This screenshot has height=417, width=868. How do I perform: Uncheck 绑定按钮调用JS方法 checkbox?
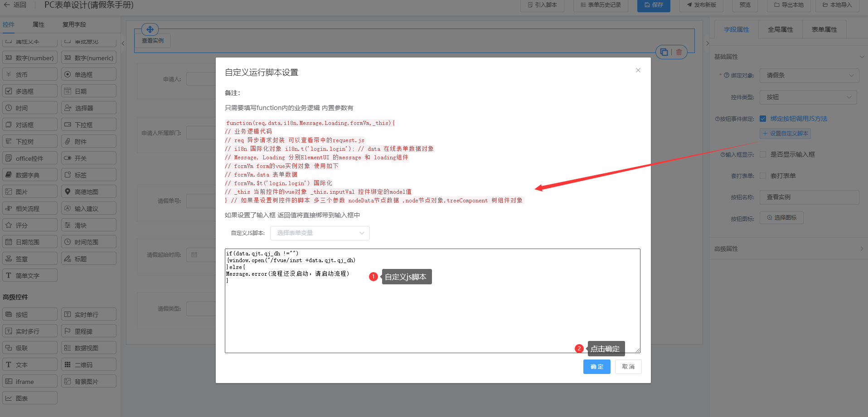(x=763, y=119)
